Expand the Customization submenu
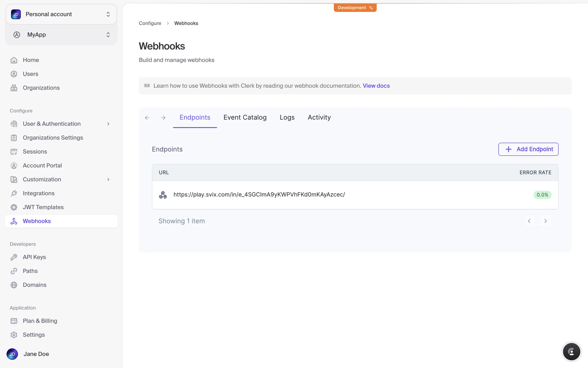Viewport: 588px width, 368px height. (x=108, y=179)
